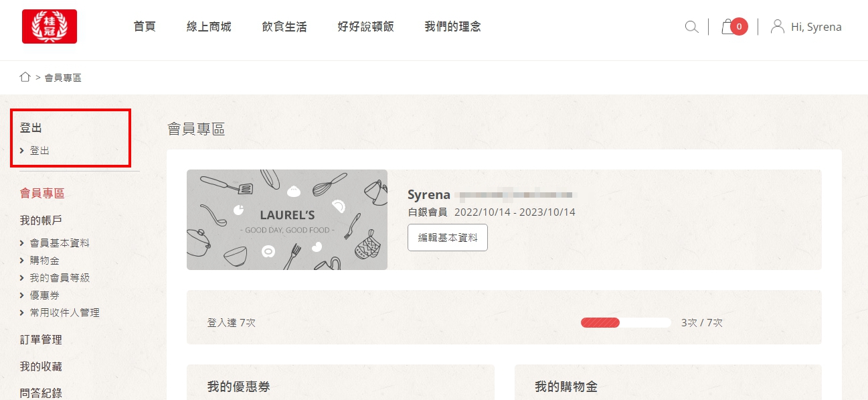This screenshot has height=400, width=868.
Task: Expand 我的帳戶 sidebar heading
Action: coord(41,220)
